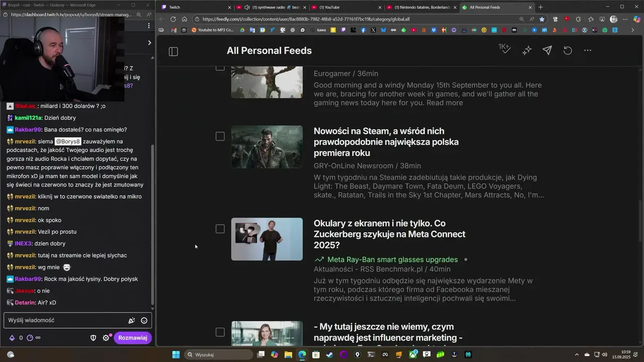
Task: Tick checkbox for the Eurogamer article
Action: (x=220, y=68)
